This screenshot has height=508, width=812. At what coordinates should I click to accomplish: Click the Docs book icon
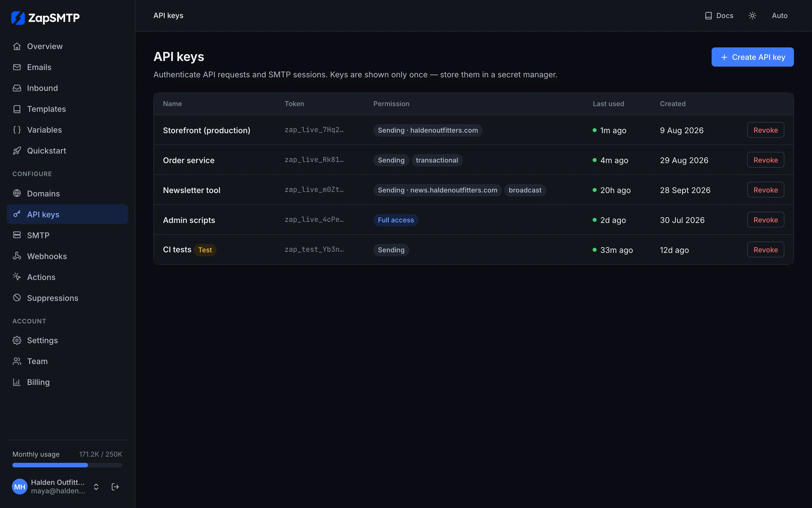click(x=708, y=16)
